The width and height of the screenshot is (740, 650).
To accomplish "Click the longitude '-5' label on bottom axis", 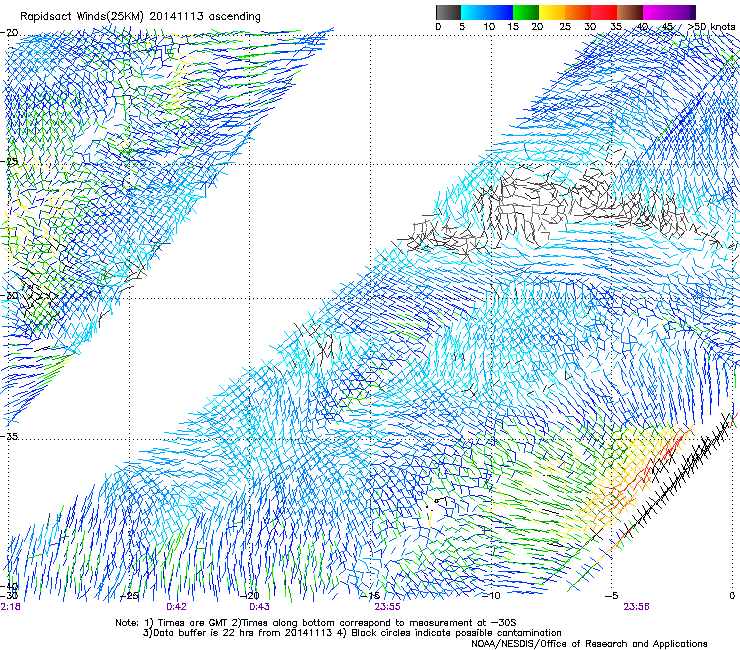I will (611, 596).
